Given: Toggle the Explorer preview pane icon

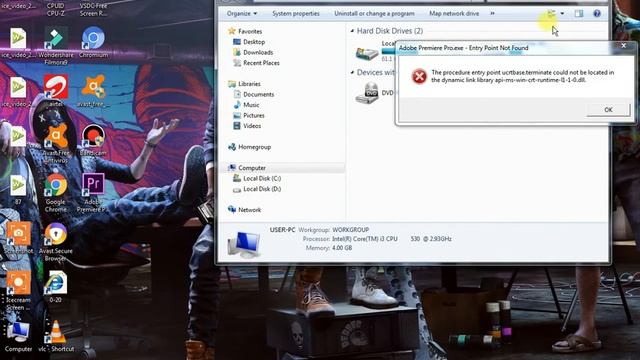Looking at the screenshot, I should [x=579, y=13].
